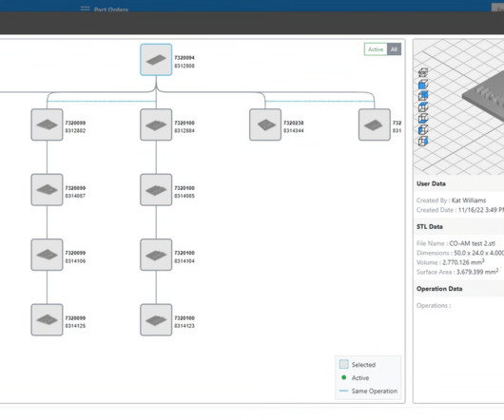Click the 8312882 order number text

[x=75, y=131]
